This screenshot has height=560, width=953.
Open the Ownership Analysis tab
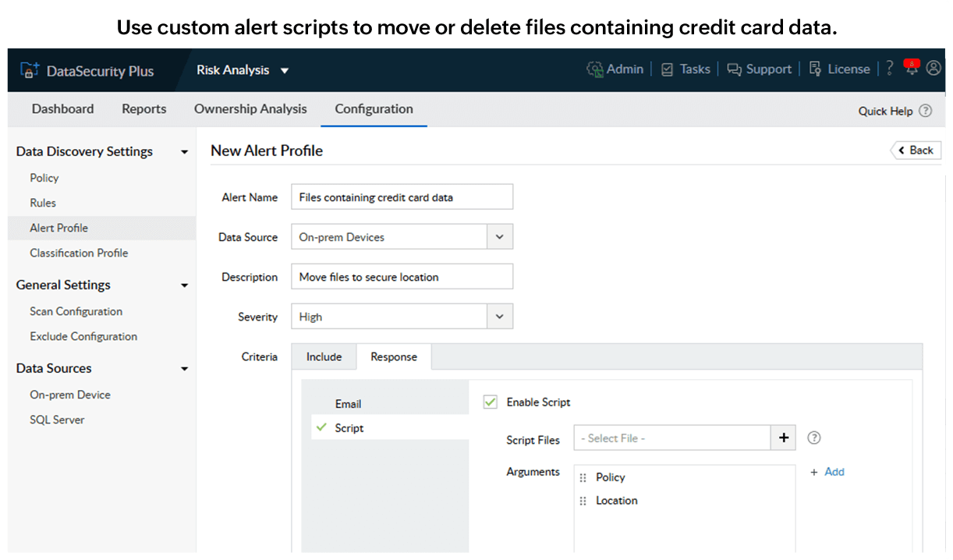(250, 109)
